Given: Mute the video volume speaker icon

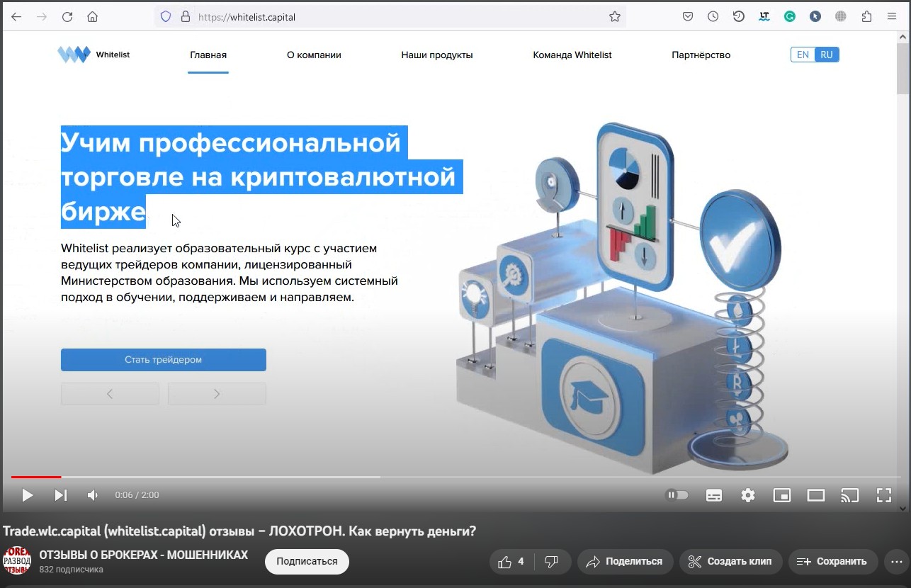Looking at the screenshot, I should pos(93,495).
